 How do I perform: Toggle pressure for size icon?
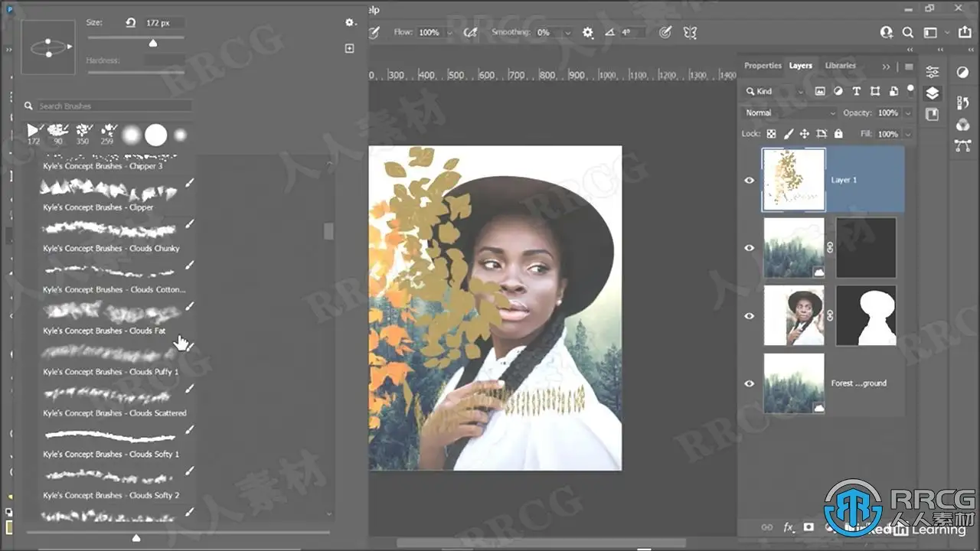[665, 33]
